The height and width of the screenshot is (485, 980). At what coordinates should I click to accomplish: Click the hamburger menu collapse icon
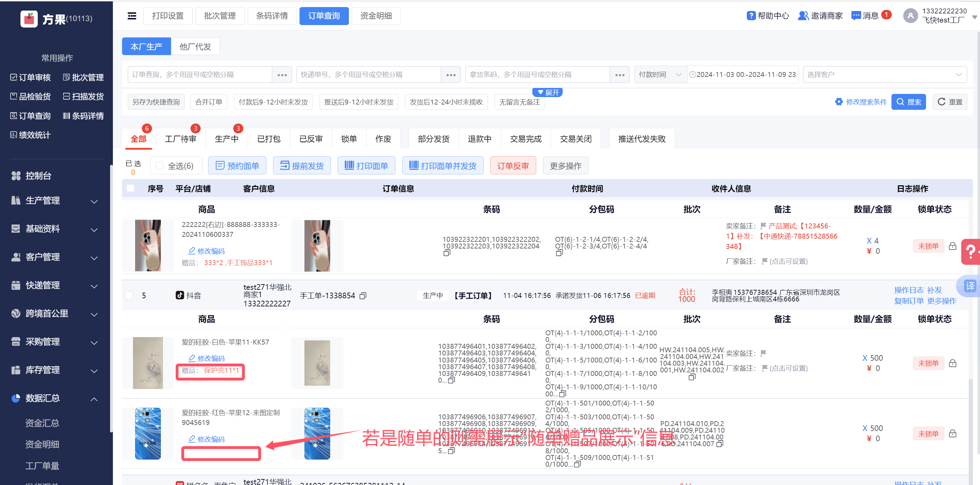132,16
